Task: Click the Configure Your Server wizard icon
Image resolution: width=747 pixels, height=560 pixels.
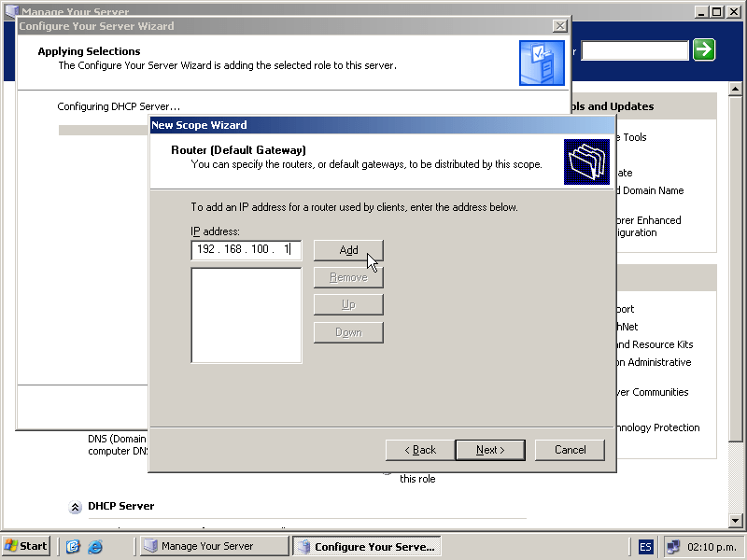Action: tap(542, 63)
